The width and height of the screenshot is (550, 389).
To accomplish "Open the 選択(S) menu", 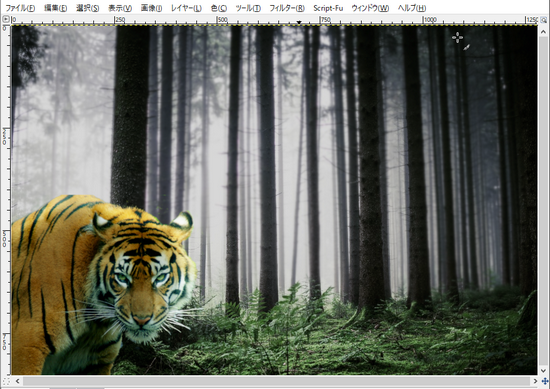I will click(87, 8).
